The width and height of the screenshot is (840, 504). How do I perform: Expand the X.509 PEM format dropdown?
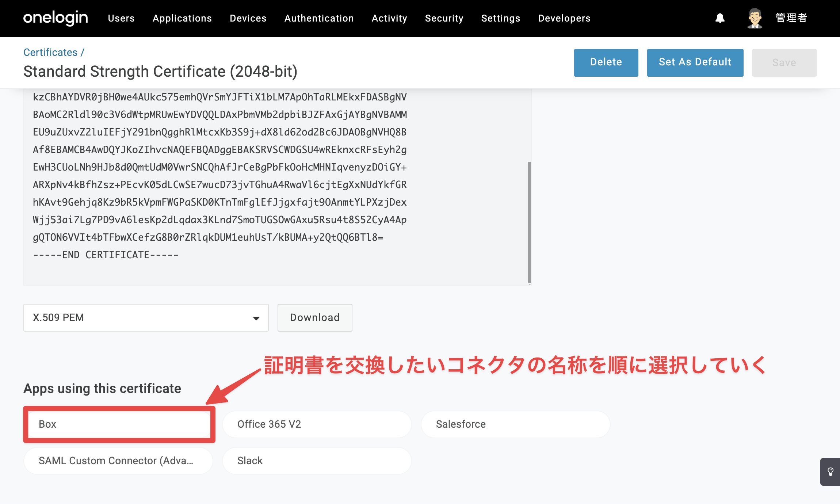(146, 318)
